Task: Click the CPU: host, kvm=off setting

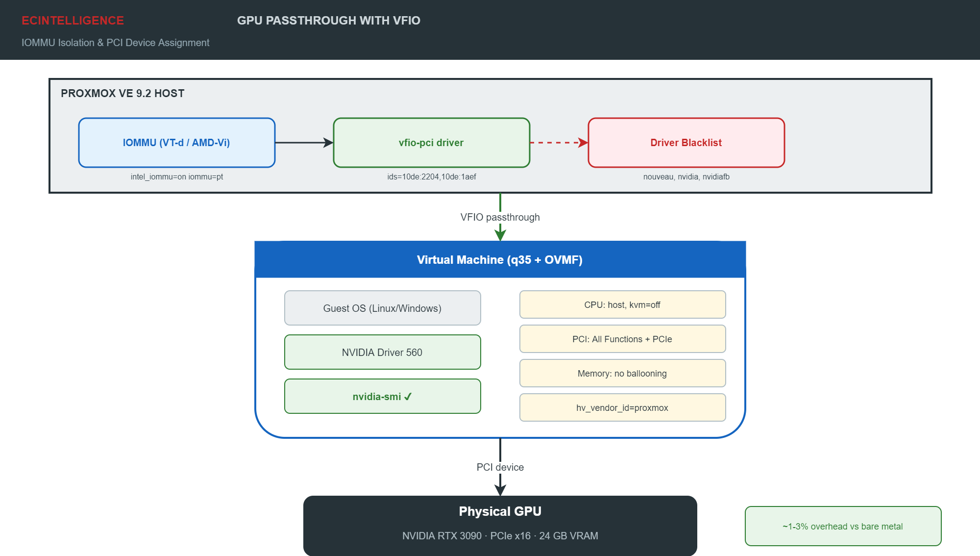Action: point(623,304)
